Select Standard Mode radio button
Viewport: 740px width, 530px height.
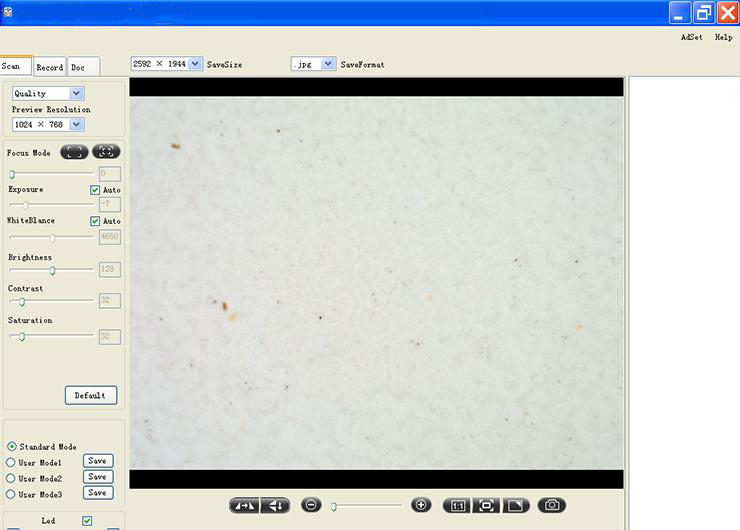pyautogui.click(x=12, y=446)
